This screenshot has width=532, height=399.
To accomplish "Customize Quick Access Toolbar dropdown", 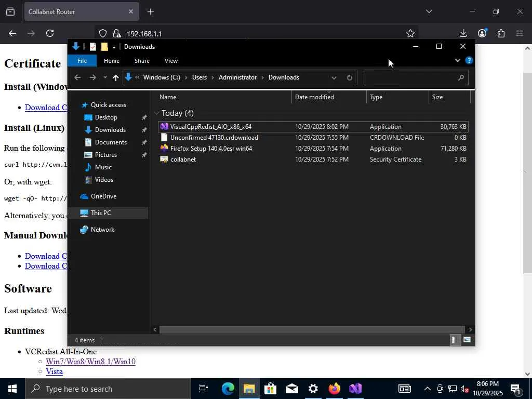I will 114,47.
